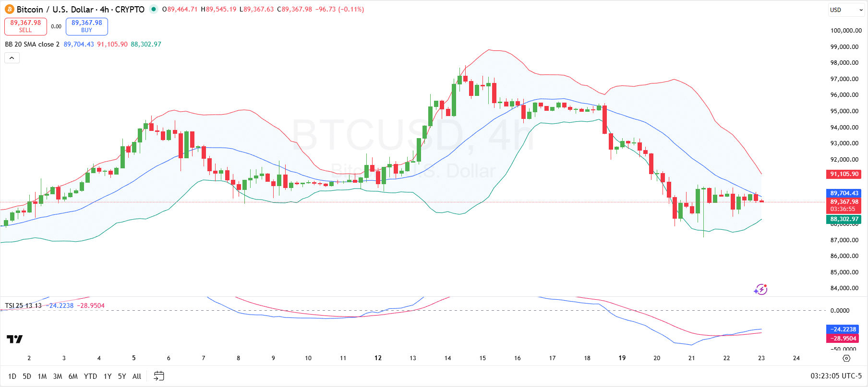Viewport: 868px width, 387px height.
Task: Click the Bitcoin logo icon
Action: (x=10, y=10)
